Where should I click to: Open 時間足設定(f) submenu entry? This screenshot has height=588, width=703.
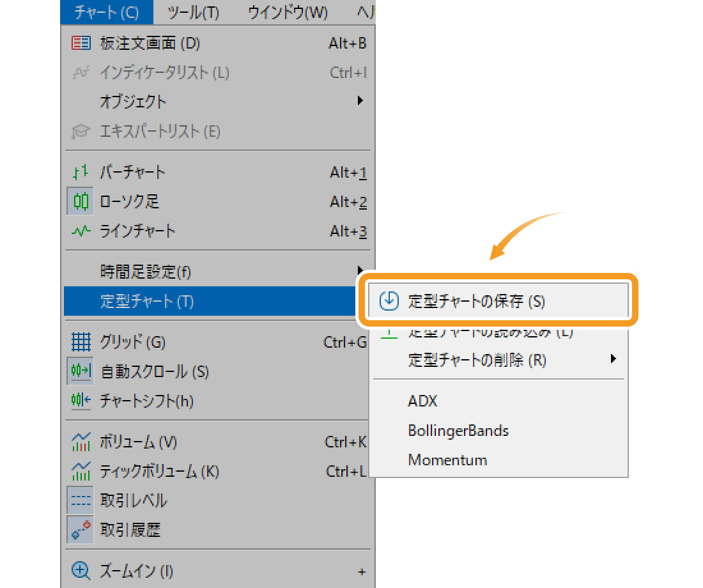pyautogui.click(x=217, y=272)
